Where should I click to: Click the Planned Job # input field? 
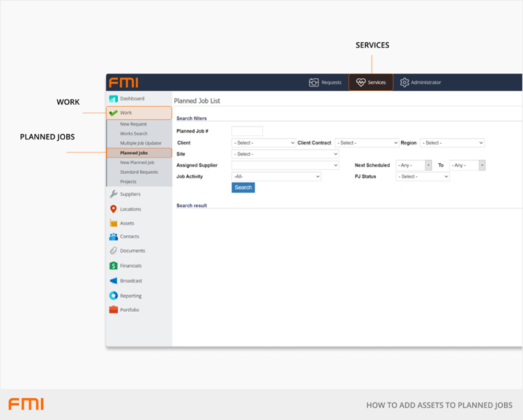[x=247, y=131]
